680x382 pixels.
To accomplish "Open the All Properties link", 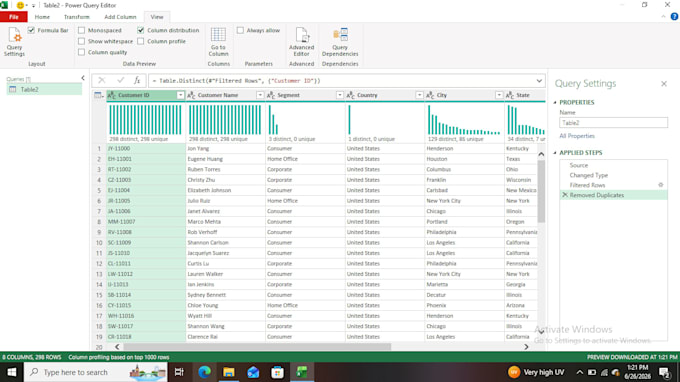I will tap(577, 136).
